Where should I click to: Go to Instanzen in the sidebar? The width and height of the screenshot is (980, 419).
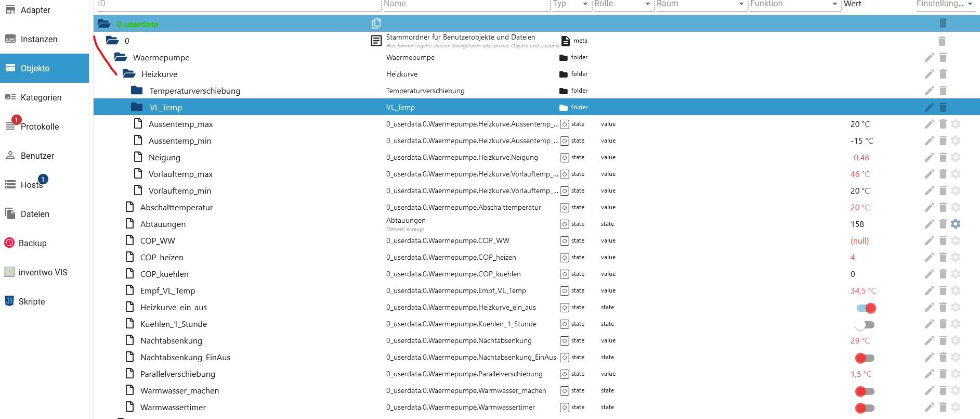click(44, 39)
